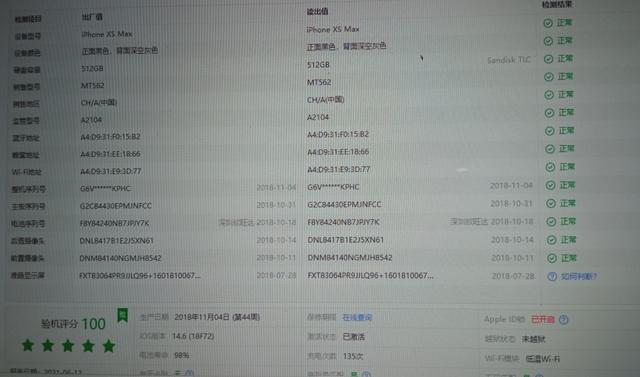Open the 在线查询 warranty lookup link
Image resolution: width=640 pixels, height=377 pixels.
[x=357, y=317]
